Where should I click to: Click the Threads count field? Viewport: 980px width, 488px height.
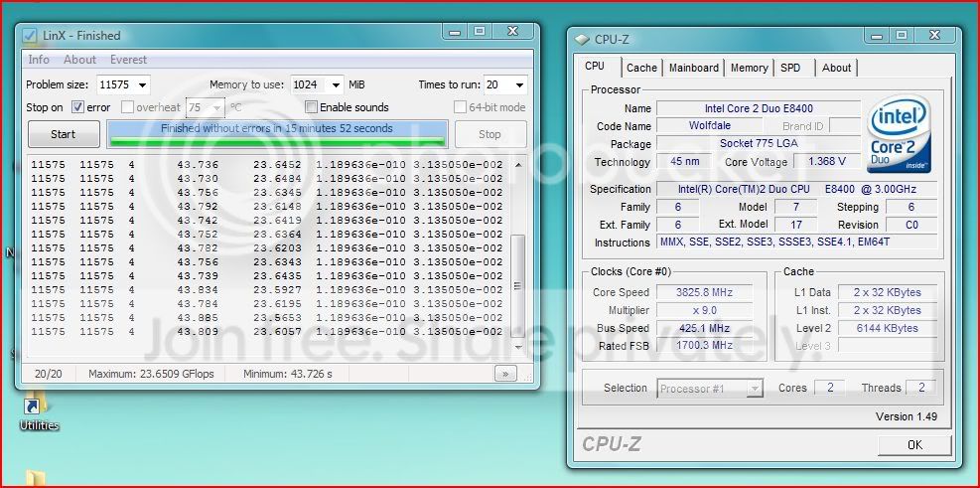tap(920, 388)
